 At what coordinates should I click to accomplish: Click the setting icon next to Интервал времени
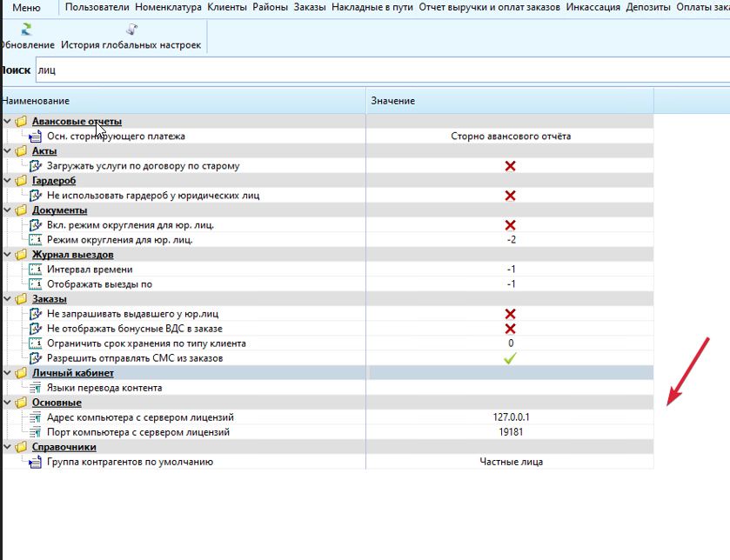point(36,270)
